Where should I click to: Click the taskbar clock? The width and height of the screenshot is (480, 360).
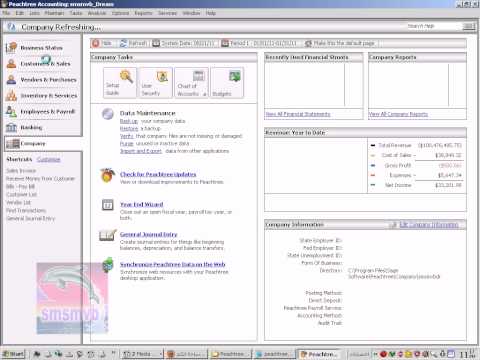(468, 354)
